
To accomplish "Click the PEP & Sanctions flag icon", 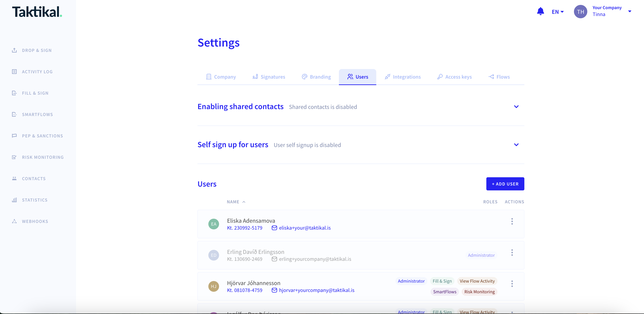I will click(14, 136).
